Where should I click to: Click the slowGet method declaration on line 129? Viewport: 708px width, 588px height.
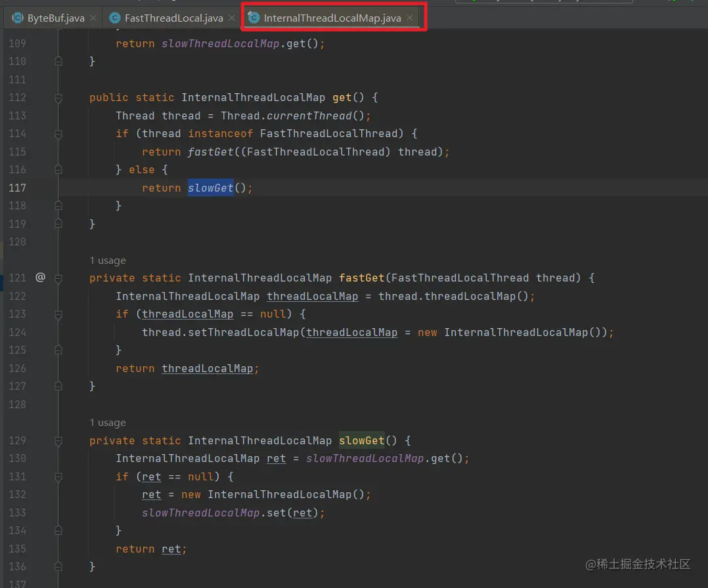(x=362, y=440)
